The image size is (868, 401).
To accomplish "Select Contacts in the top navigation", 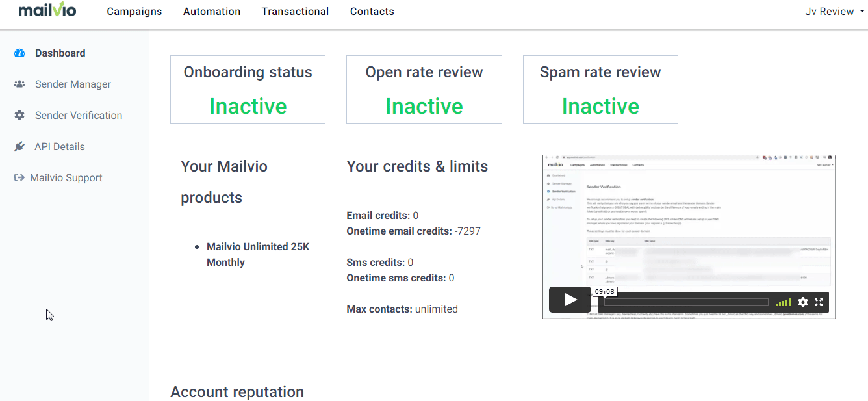I will click(x=372, y=11).
